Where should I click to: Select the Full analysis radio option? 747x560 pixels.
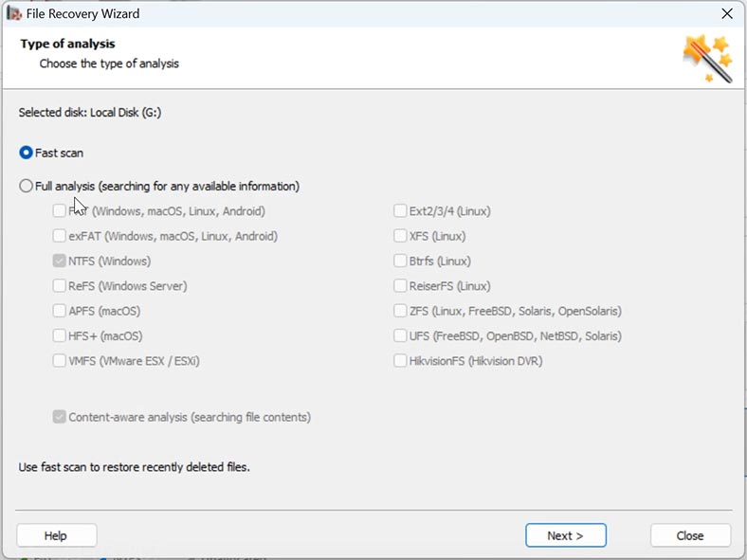point(26,186)
